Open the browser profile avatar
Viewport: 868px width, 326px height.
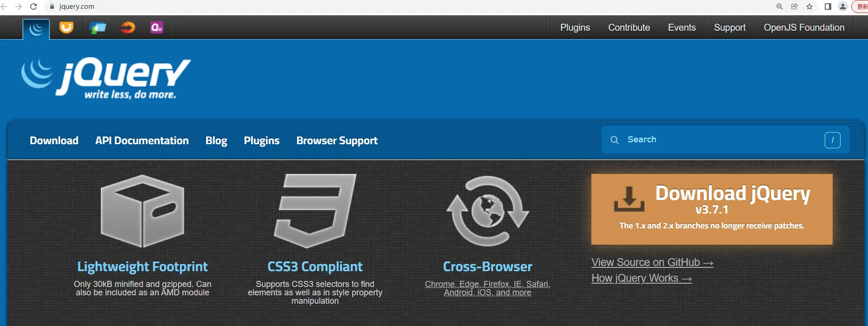click(842, 7)
